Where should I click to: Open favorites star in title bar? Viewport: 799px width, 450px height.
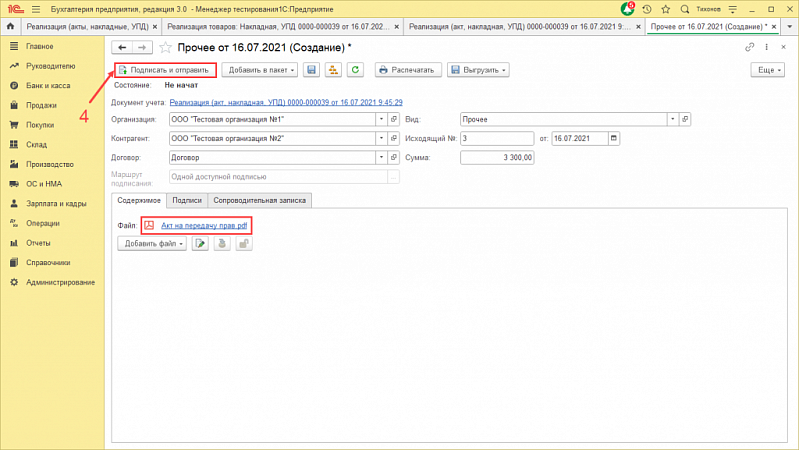click(x=665, y=9)
